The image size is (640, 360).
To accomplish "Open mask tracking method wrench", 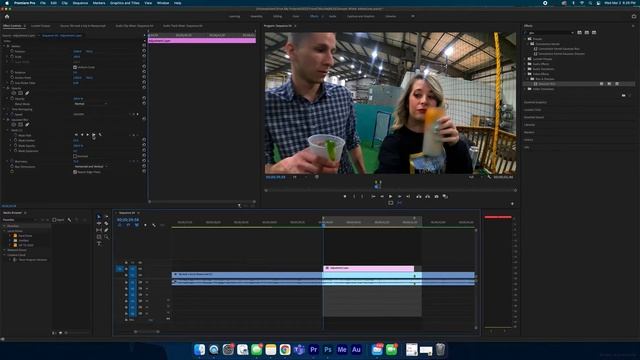I will (100, 135).
